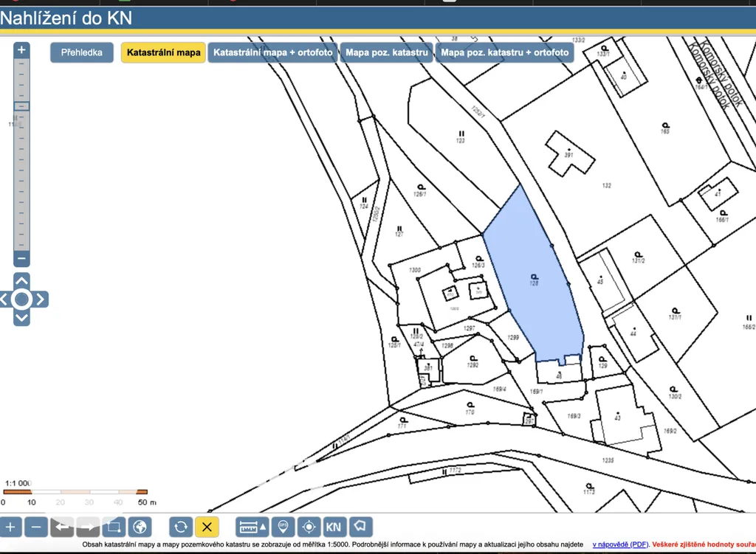
Task: Click the crosshair center-on-location icon
Action: tap(309, 527)
